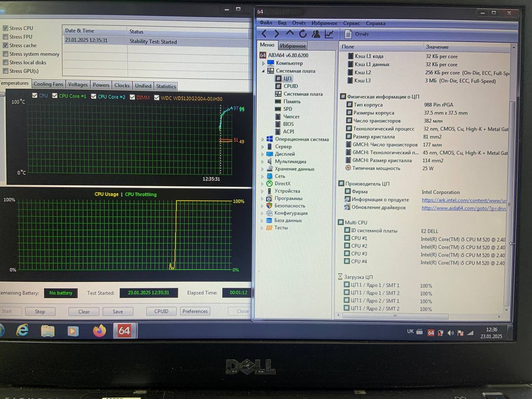Screen dimensions: 532x399
Task: Toggle the Stress CPU checkbox
Action: [5, 28]
